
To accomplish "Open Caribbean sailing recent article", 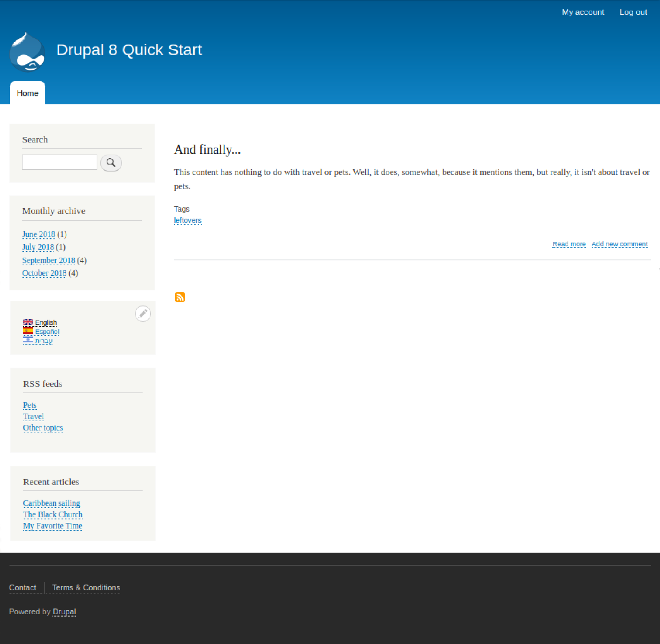I will 51,503.
